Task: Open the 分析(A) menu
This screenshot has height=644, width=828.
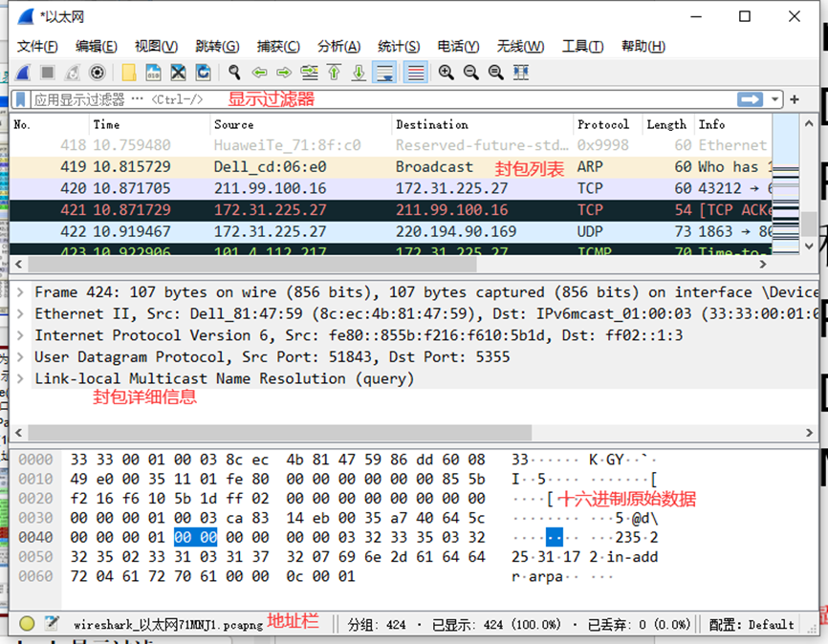Action: (x=339, y=47)
